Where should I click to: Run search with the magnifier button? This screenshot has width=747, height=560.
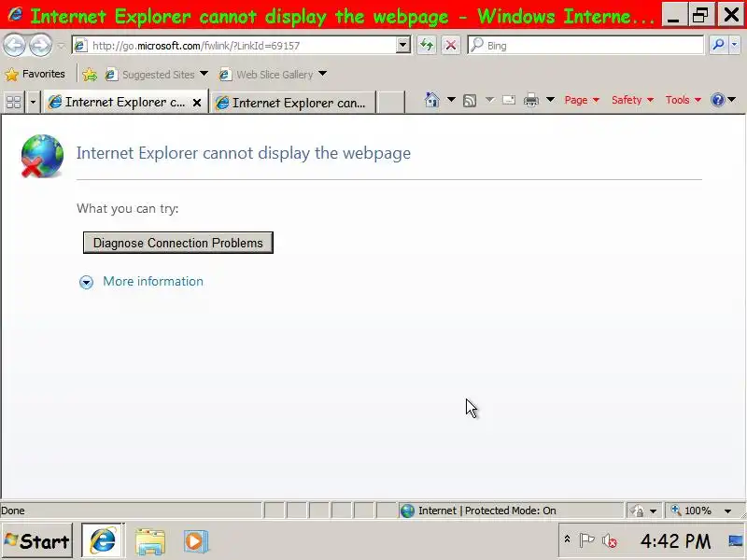(718, 46)
